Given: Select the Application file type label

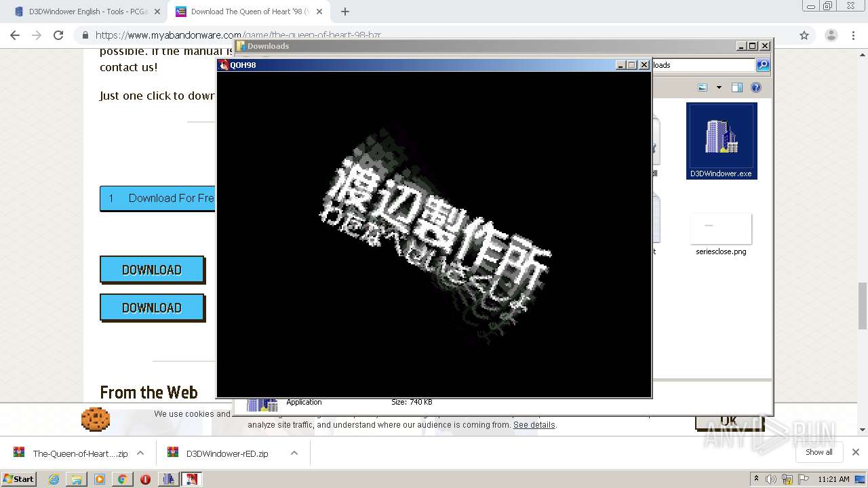Looking at the screenshot, I should [304, 402].
